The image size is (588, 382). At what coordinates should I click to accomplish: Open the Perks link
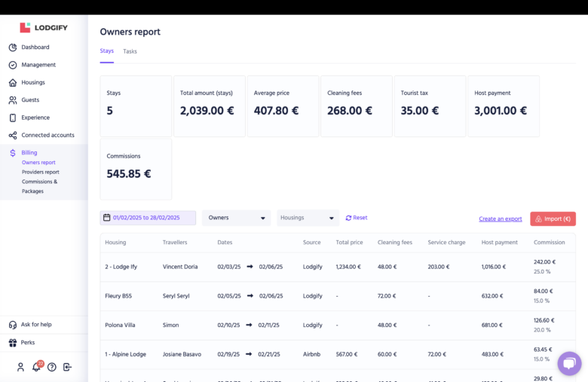click(x=28, y=343)
